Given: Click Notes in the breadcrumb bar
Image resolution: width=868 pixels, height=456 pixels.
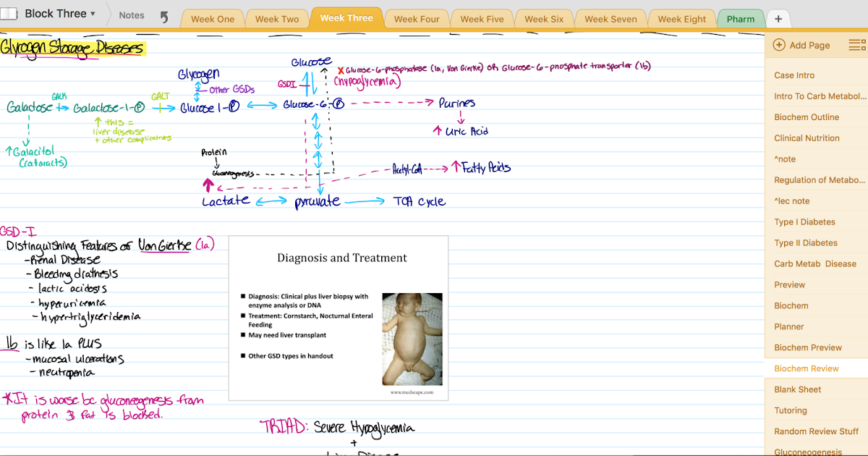Looking at the screenshot, I should pos(131,14).
